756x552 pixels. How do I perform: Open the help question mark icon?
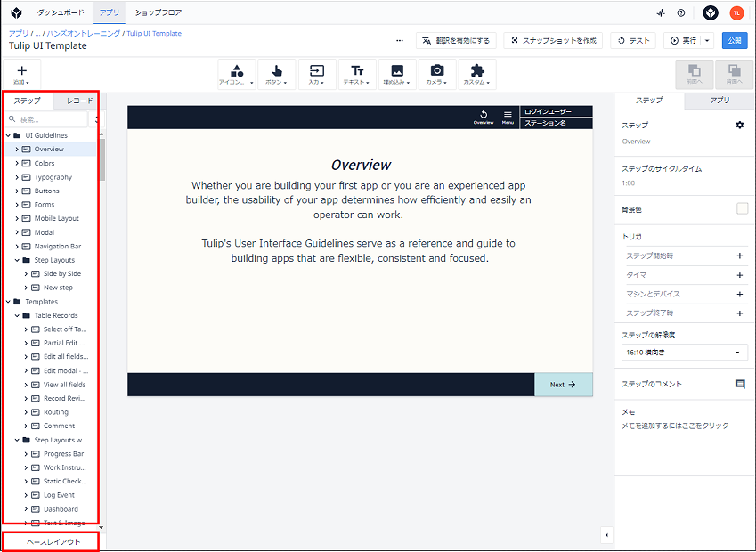(681, 13)
